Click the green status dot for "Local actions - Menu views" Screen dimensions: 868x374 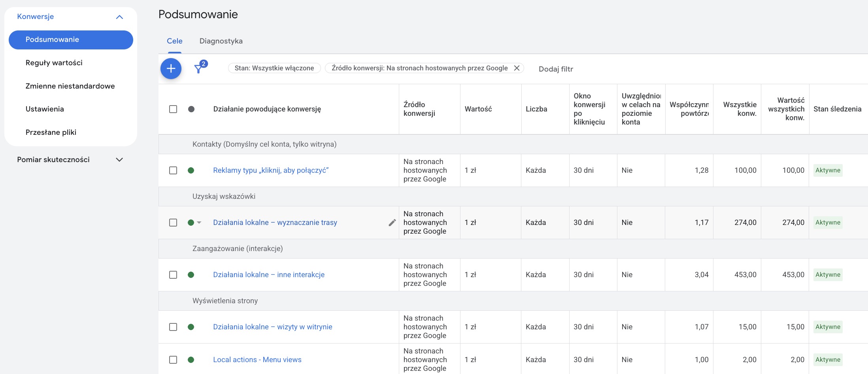coord(191,359)
